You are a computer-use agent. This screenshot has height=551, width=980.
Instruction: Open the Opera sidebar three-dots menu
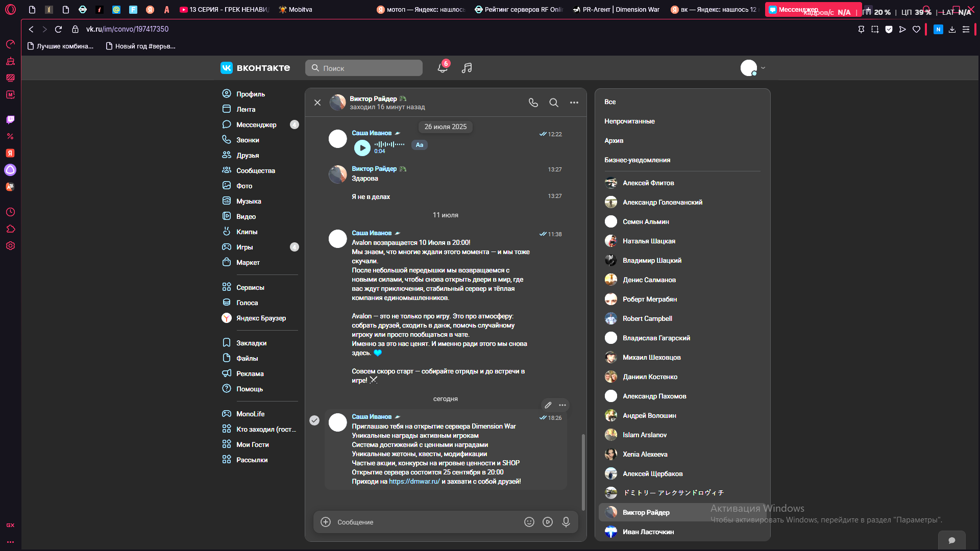(10, 542)
